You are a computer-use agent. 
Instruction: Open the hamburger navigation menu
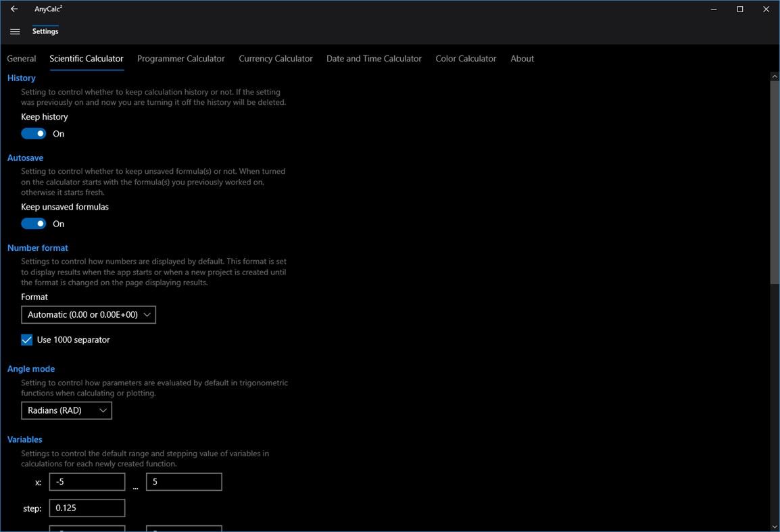pos(15,30)
